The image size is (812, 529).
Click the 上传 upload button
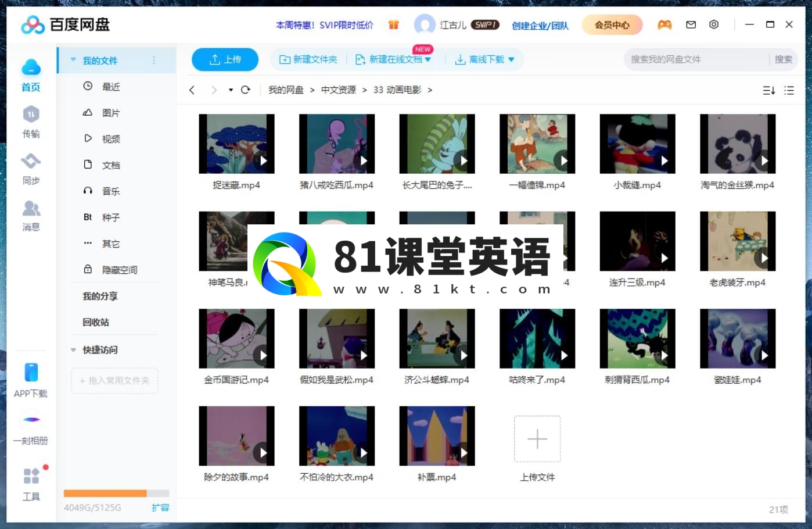tap(225, 59)
